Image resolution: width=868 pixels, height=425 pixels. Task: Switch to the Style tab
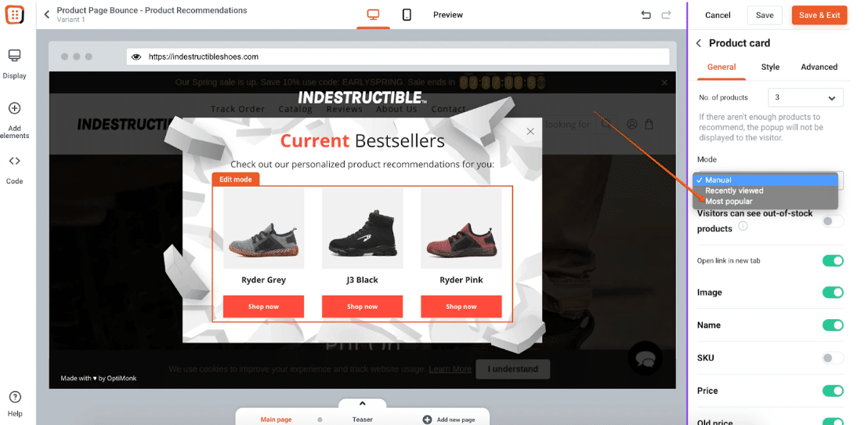pyautogui.click(x=770, y=67)
